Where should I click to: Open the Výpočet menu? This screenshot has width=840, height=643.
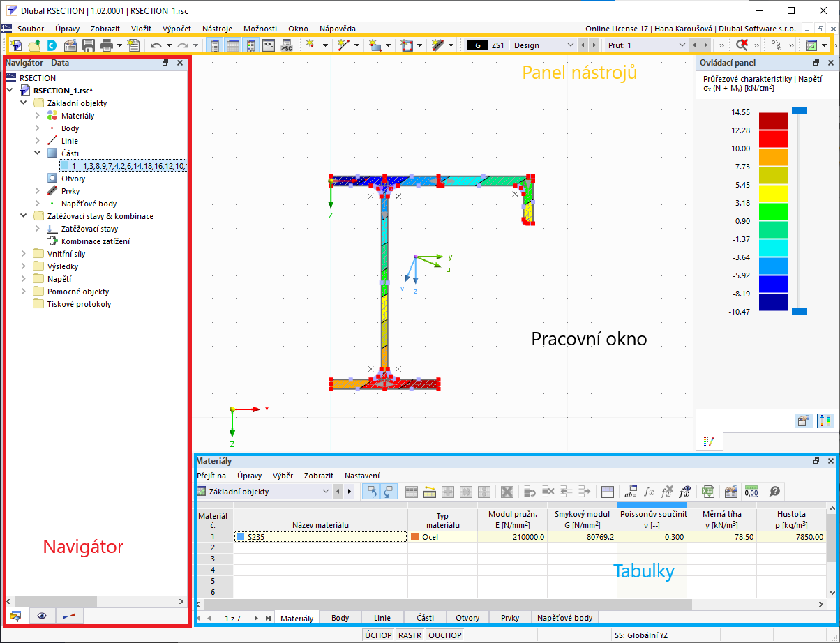coord(177,29)
